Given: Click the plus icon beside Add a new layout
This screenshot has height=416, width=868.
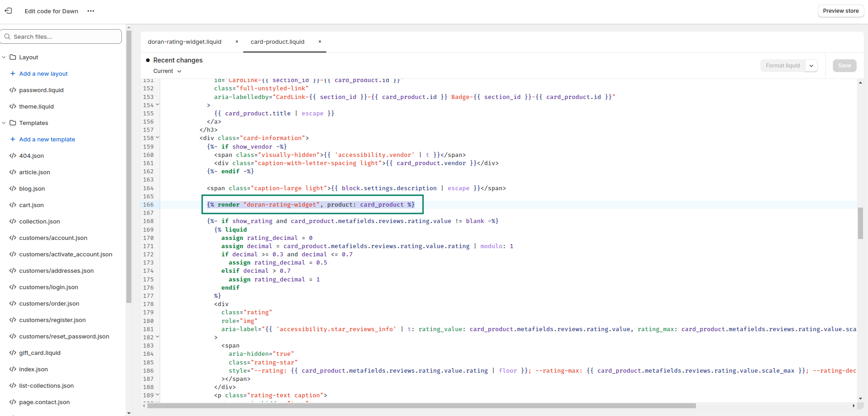Looking at the screenshot, I should click(13, 73).
